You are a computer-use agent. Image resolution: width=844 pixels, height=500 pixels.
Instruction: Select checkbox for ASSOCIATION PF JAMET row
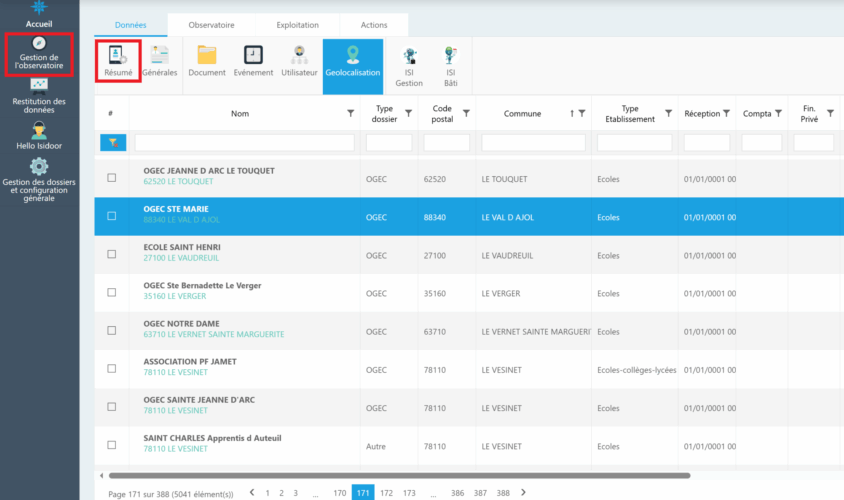point(112,368)
